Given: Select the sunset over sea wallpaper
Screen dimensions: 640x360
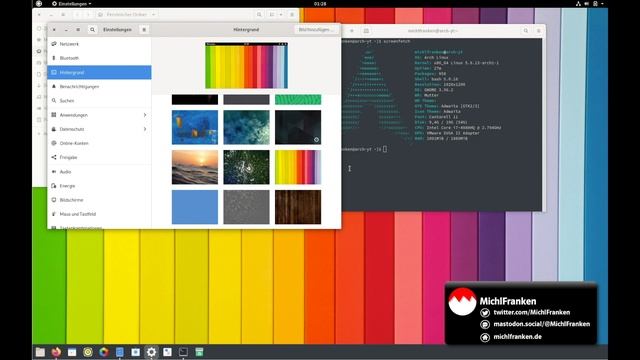Looking at the screenshot, I should click(195, 167).
